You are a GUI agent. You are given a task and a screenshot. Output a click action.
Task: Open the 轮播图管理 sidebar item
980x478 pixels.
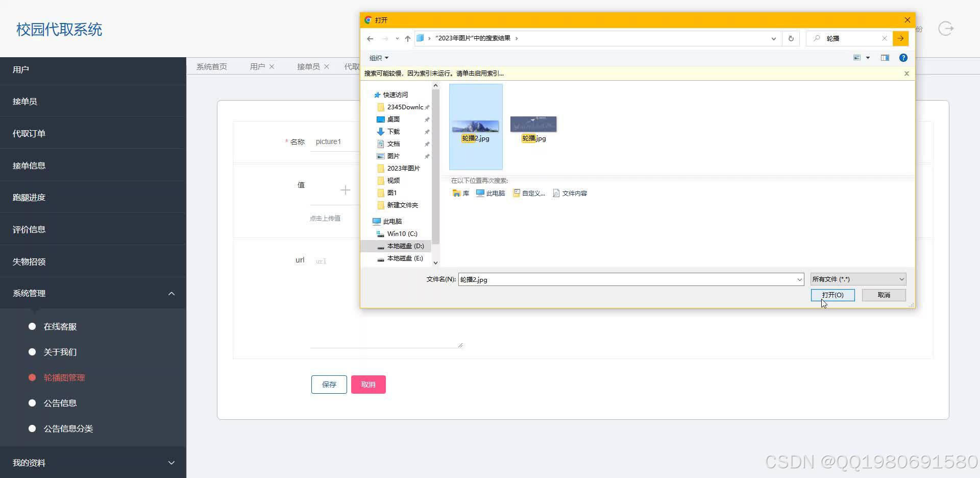[64, 377]
